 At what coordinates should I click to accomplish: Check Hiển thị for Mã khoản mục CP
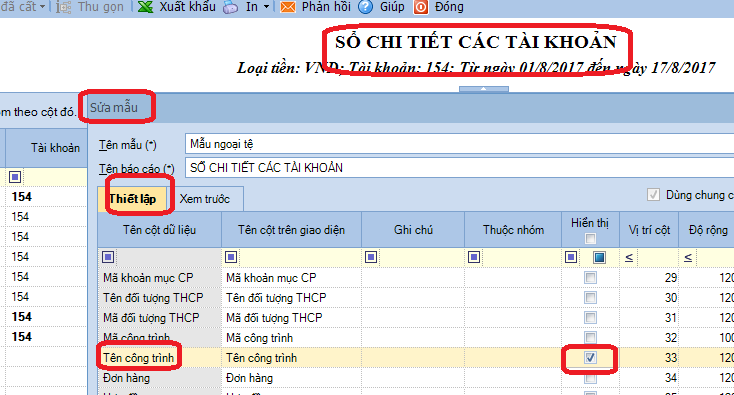[x=590, y=278]
